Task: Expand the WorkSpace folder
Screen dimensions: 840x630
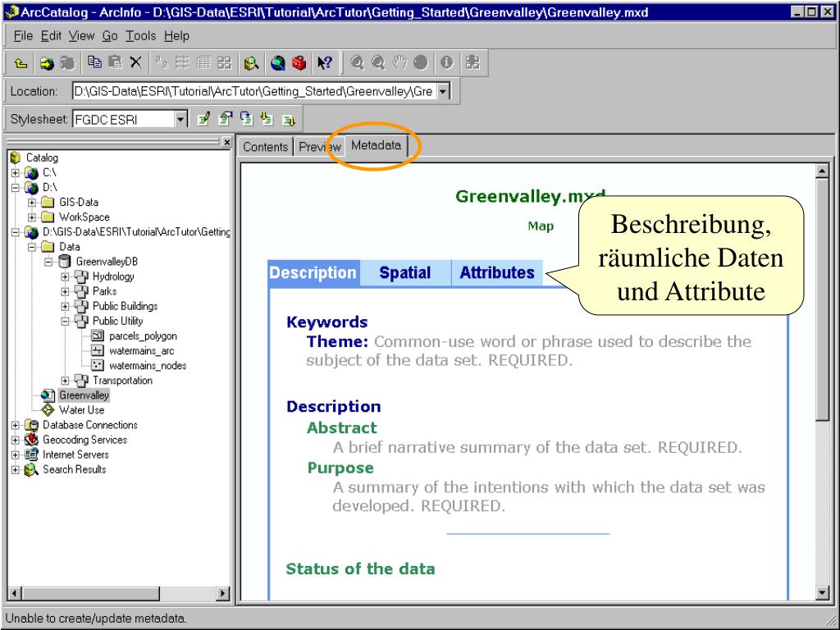Action: point(32,217)
